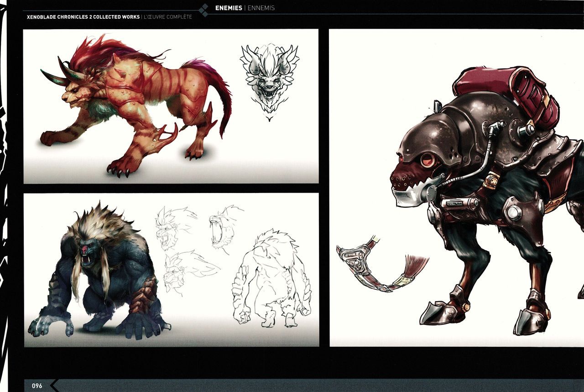Viewport: 584px width, 392px height.
Task: Click the left-pointing chevron next to page 096
Action: click(x=54, y=386)
